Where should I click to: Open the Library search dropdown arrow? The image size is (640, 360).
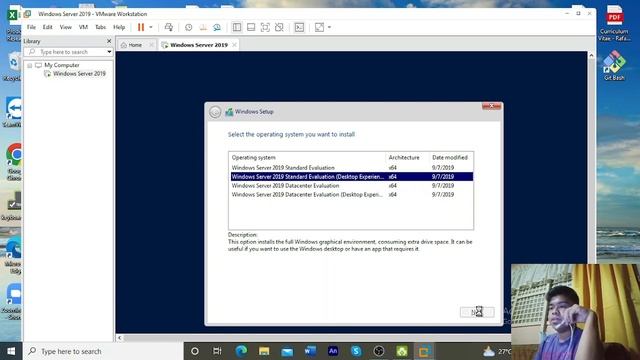click(x=109, y=52)
